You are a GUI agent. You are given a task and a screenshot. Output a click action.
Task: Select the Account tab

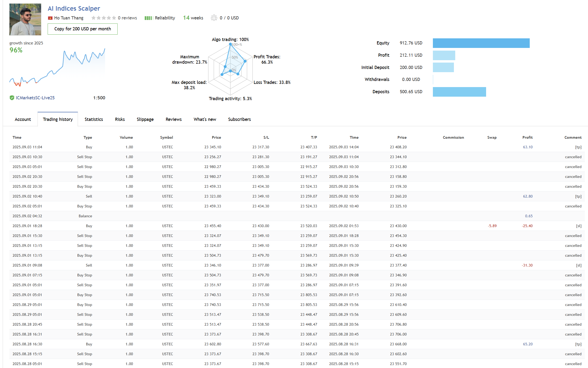point(23,119)
